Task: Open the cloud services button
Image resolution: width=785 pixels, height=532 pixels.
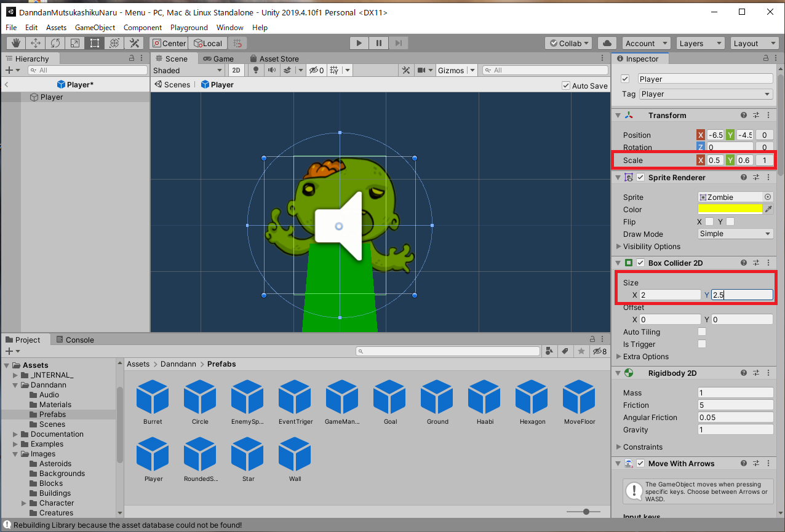Action: tap(607, 43)
